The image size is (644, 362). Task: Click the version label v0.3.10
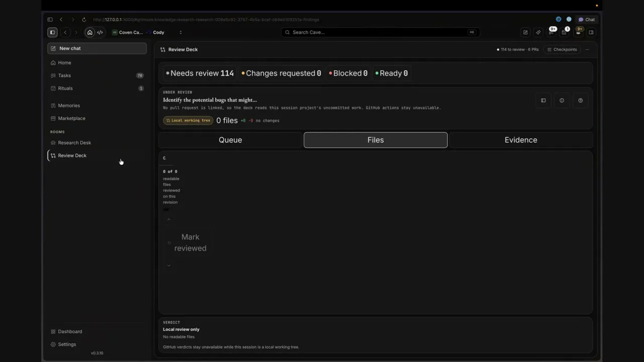(97, 353)
